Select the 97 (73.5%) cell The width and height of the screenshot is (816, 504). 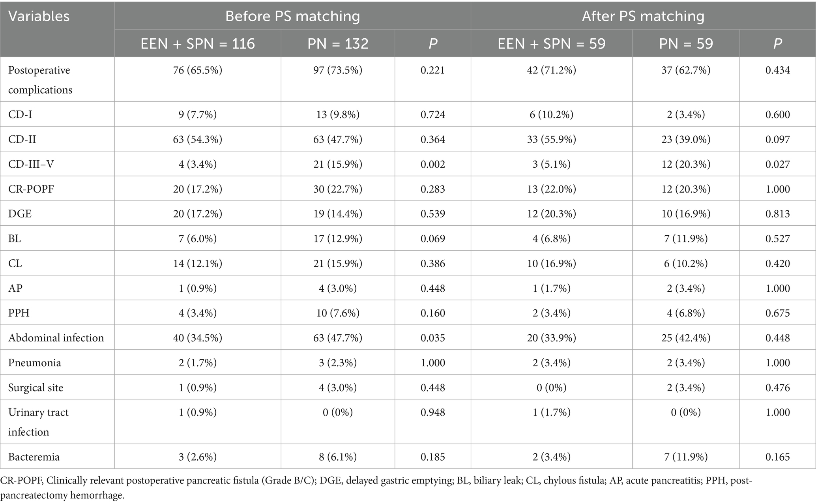(x=338, y=70)
